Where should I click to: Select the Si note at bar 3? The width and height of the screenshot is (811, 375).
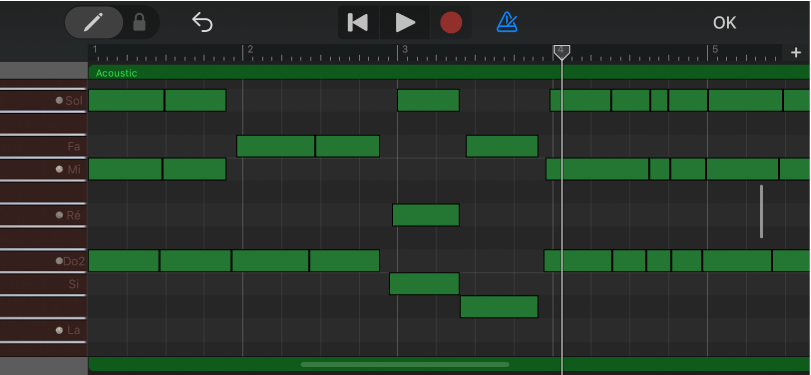pos(424,283)
